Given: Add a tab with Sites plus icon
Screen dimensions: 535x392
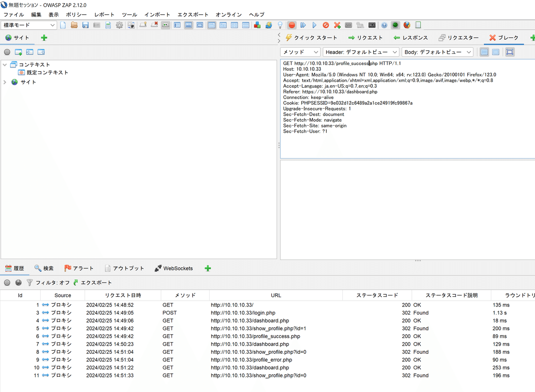Looking at the screenshot, I should (x=44, y=38).
